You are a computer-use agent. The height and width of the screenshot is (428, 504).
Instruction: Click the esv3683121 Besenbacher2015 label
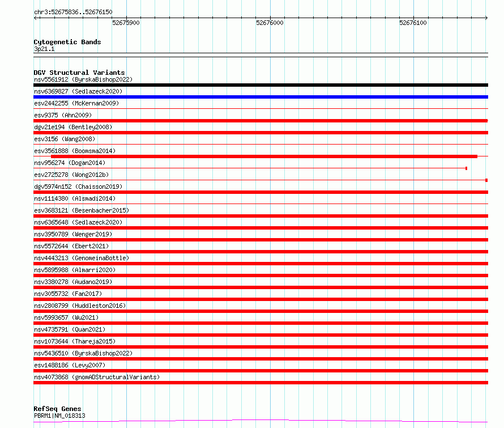click(82, 210)
